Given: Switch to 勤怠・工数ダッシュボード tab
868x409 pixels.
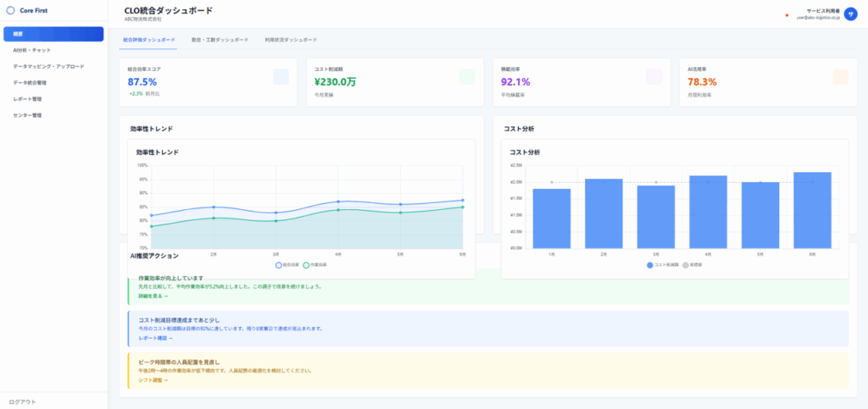Looking at the screenshot, I should [220, 40].
